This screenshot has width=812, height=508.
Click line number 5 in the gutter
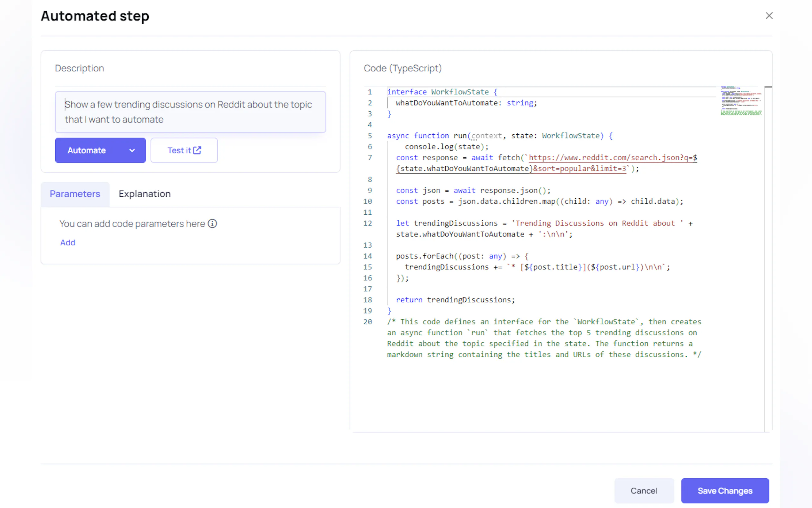point(370,136)
